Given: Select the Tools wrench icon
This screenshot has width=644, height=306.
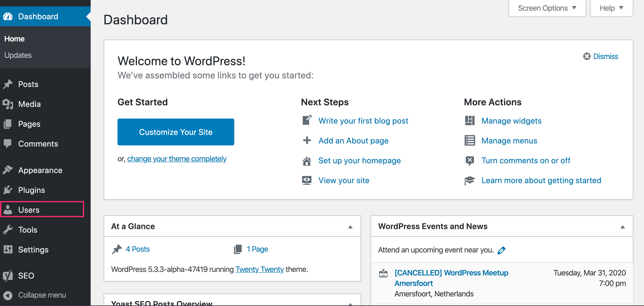Looking at the screenshot, I should pos(8,229).
